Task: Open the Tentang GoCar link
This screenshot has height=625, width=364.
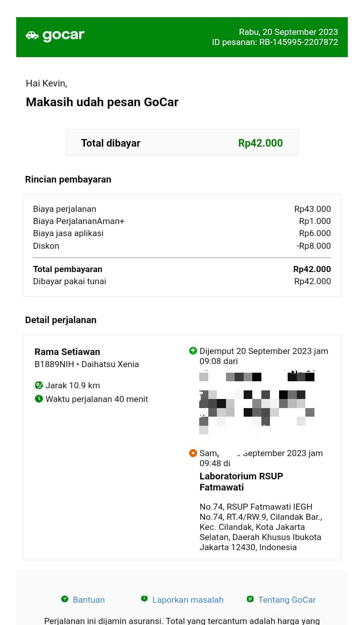Action: [x=287, y=600]
